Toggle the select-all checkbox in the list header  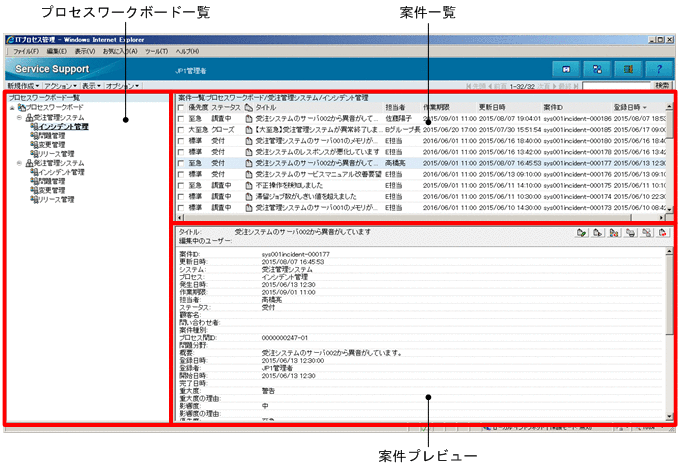click(181, 107)
